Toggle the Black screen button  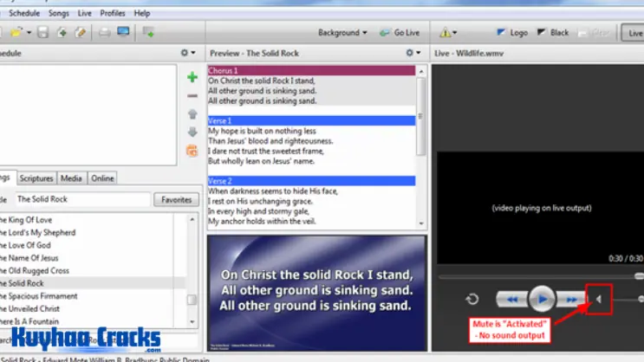[x=553, y=33]
